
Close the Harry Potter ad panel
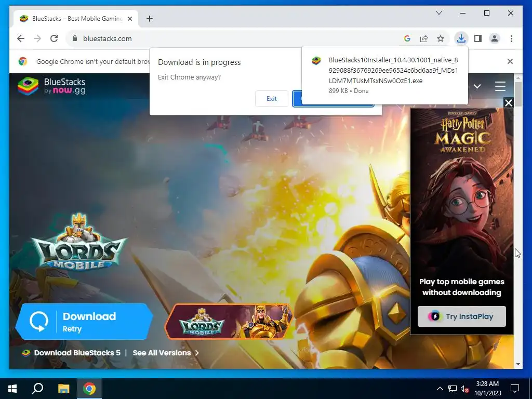pyautogui.click(x=508, y=103)
